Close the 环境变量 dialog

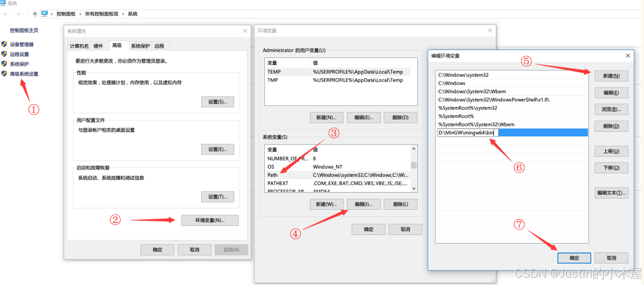tap(490, 31)
